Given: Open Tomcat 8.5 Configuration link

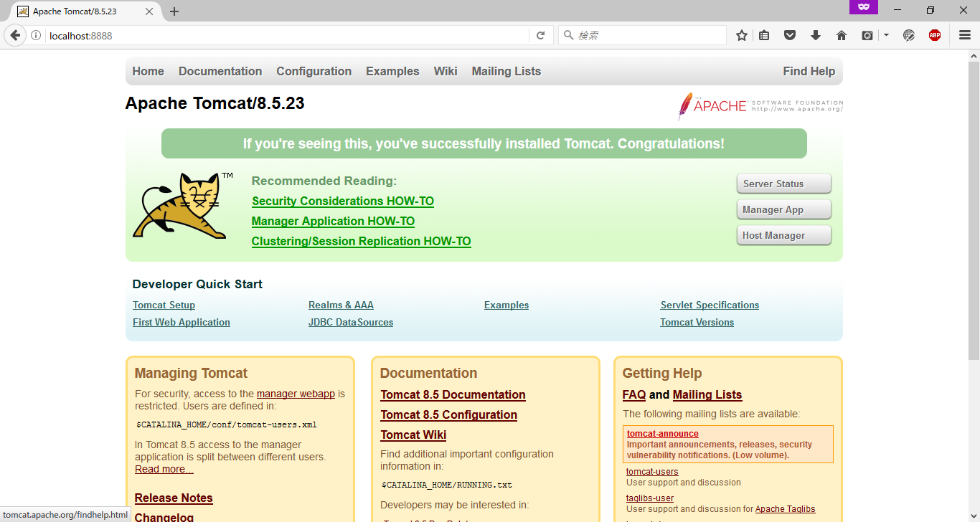Looking at the screenshot, I should point(448,414).
